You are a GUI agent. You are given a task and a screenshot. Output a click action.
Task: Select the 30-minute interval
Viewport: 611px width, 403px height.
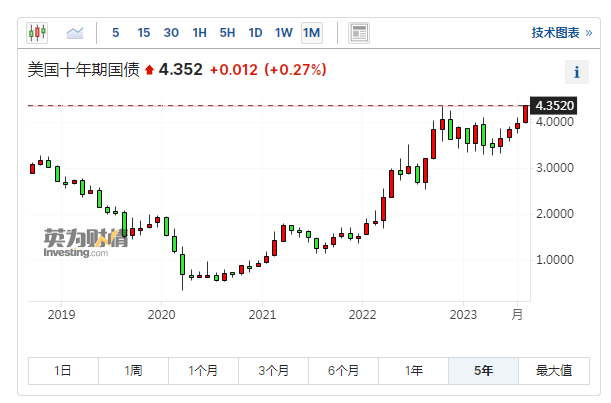171,33
